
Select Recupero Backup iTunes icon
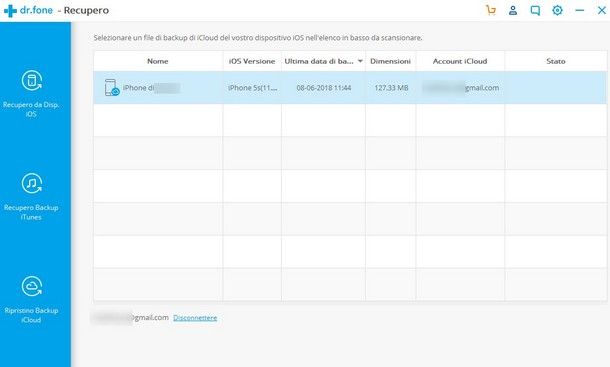pos(32,183)
